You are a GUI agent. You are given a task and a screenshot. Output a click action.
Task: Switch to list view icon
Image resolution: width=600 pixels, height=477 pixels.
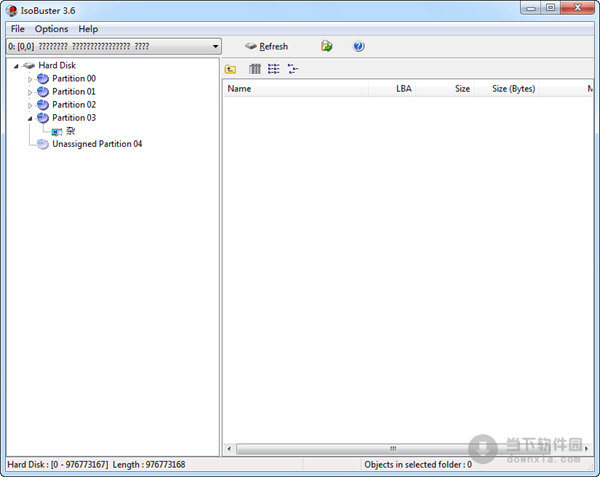(x=274, y=69)
